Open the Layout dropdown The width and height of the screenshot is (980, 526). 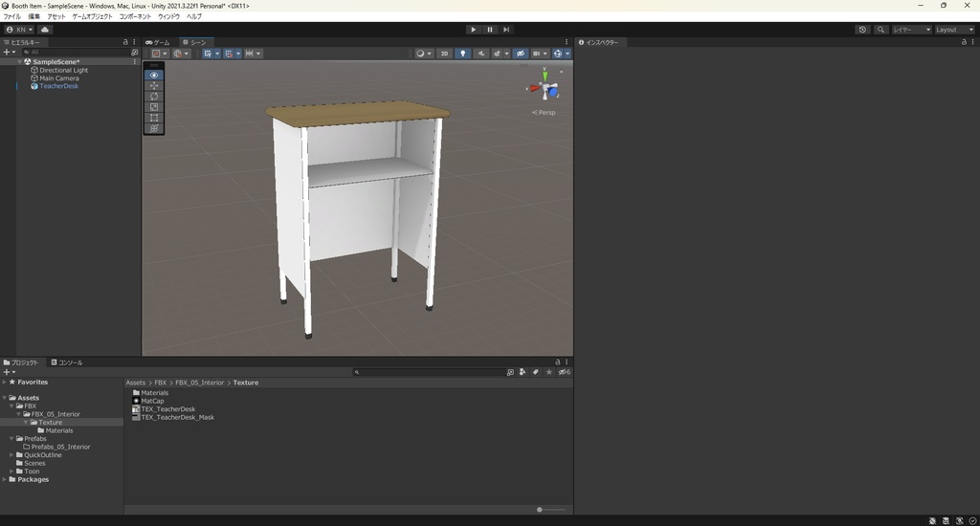(x=953, y=30)
